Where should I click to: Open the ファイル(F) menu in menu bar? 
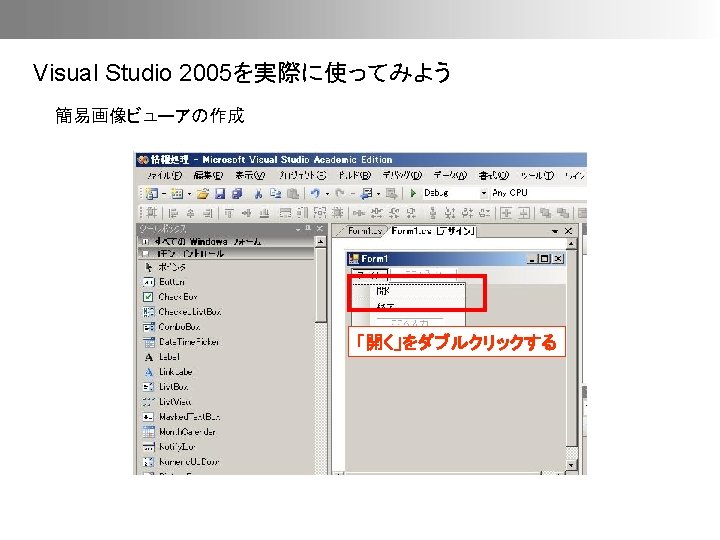[x=164, y=175]
